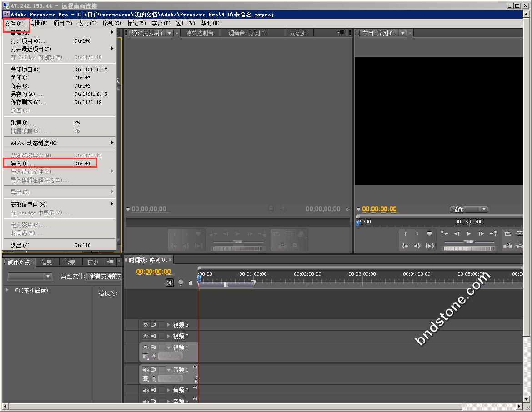Toggle the track lock box on 视频 2
Screen dimensions: 532x412
coord(161,336)
